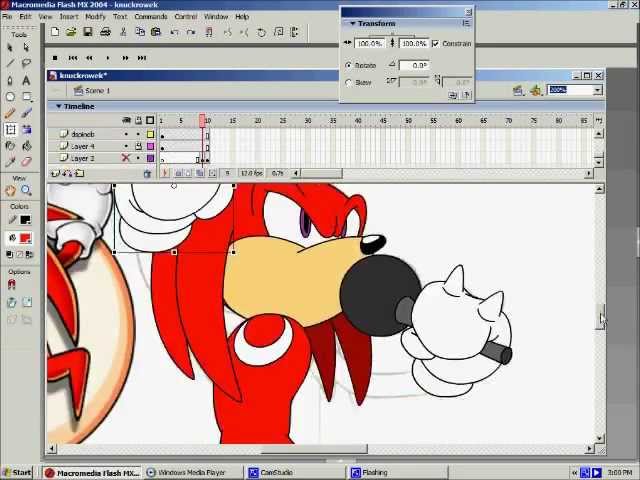Viewport: 640px width, 480px height.
Task: Open the Window menu
Action: click(x=216, y=17)
